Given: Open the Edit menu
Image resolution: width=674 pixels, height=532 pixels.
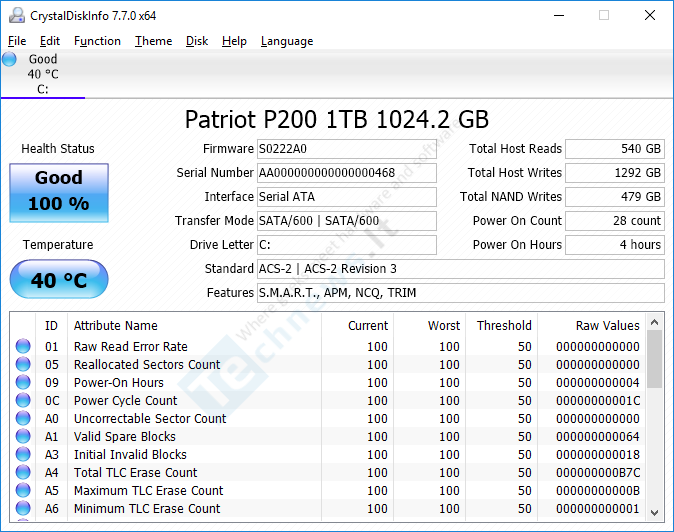Looking at the screenshot, I should pos(50,41).
